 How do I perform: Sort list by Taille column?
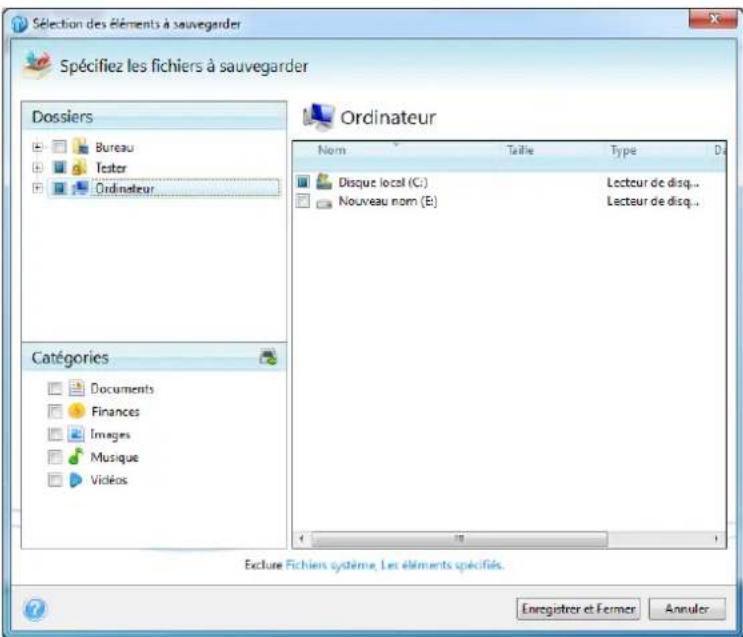(x=520, y=150)
